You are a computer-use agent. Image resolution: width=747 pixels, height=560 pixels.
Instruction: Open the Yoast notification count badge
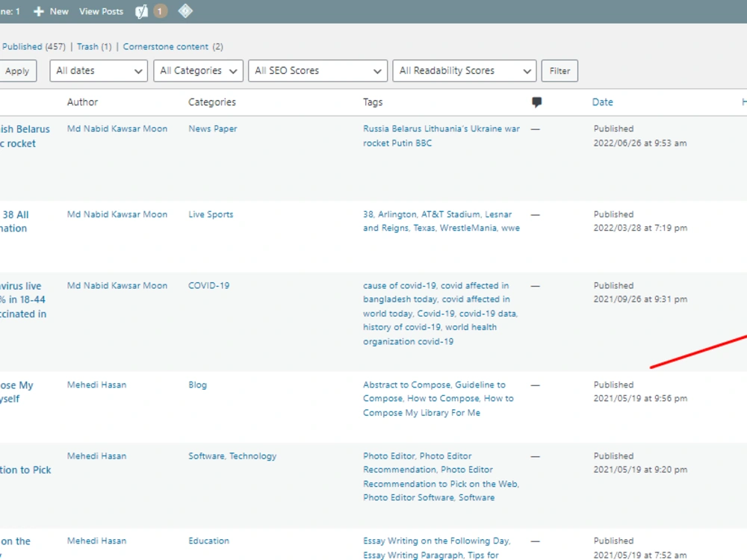click(x=160, y=11)
